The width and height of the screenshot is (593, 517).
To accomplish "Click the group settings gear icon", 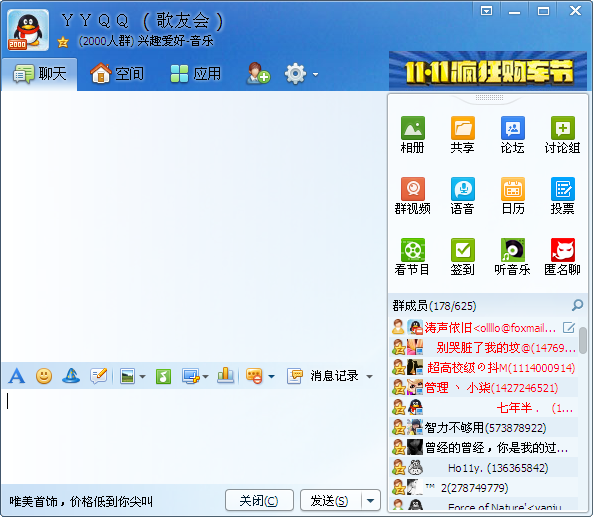I will click(295, 74).
